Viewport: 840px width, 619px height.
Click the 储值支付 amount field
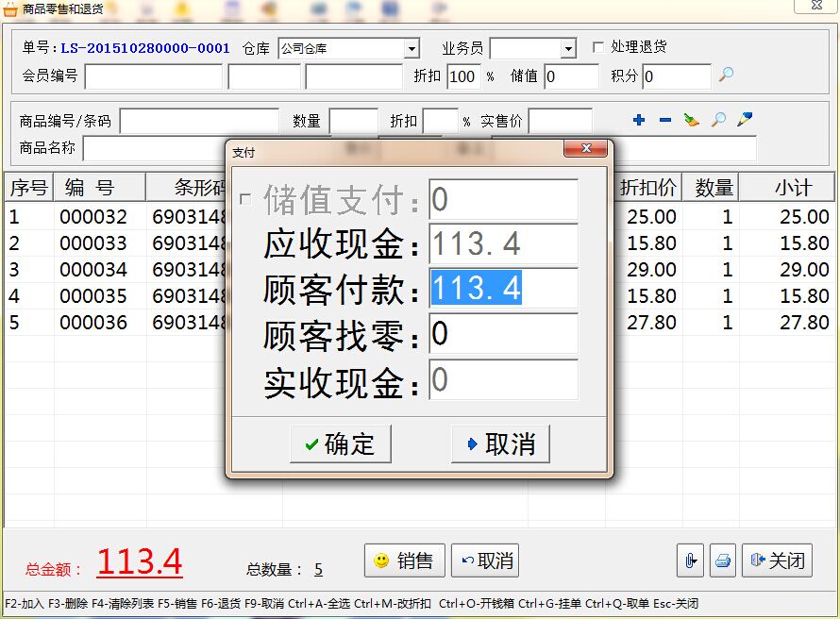pos(504,199)
